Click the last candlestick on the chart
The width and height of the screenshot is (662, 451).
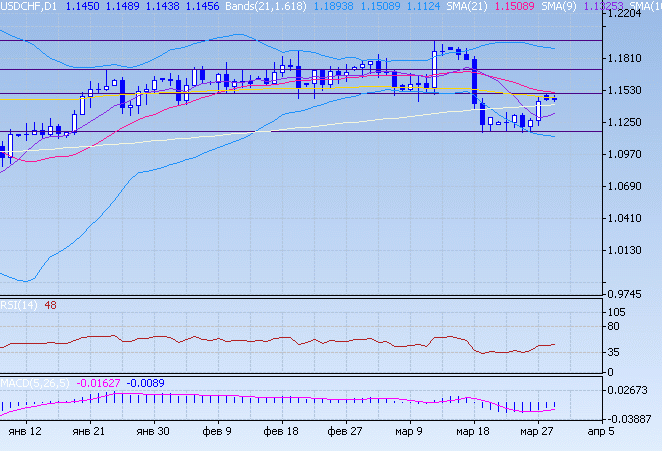click(554, 98)
